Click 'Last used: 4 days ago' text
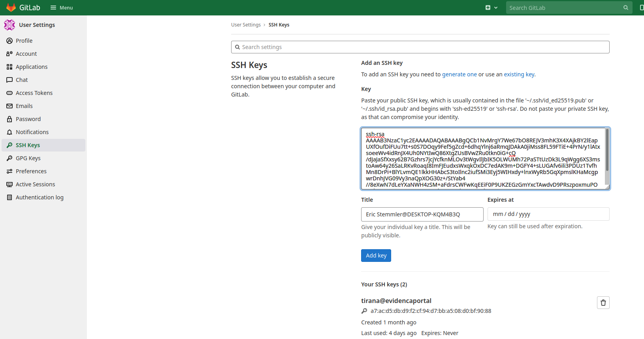 389,333
